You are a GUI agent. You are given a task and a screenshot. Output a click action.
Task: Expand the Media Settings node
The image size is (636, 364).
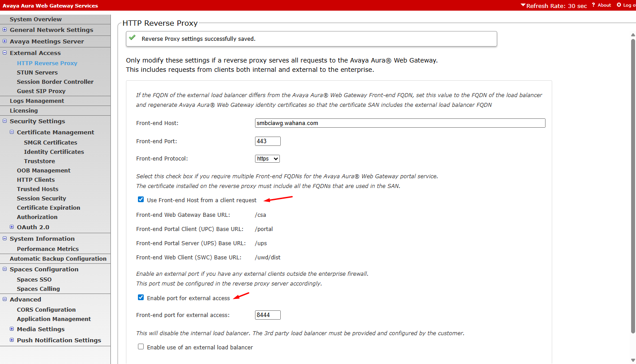pyautogui.click(x=12, y=329)
